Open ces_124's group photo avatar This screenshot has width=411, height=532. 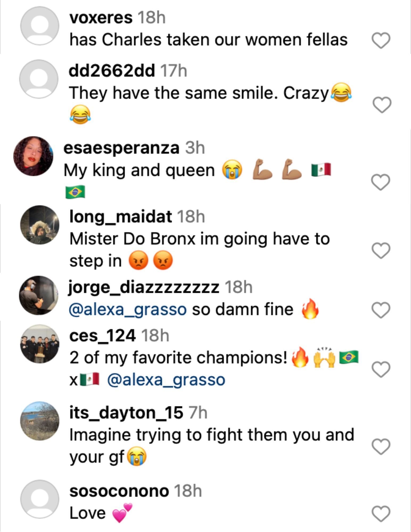pos(40,344)
